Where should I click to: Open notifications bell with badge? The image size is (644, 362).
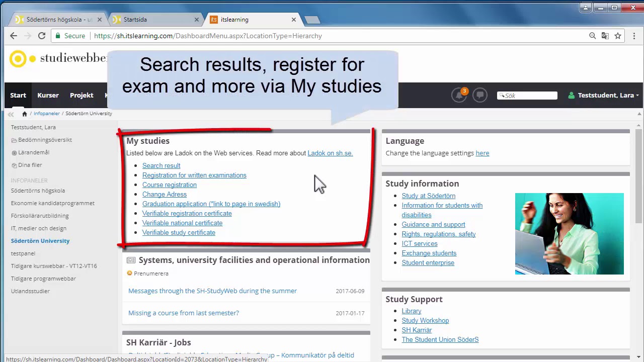(x=459, y=95)
